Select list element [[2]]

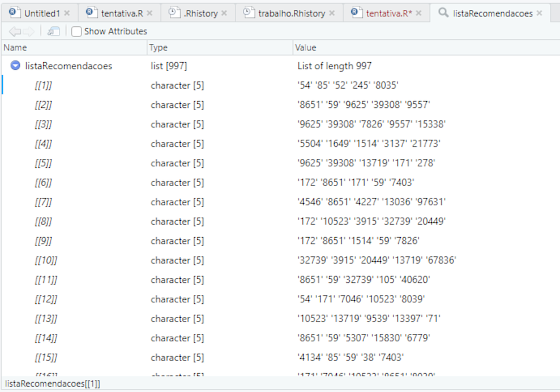pyautogui.click(x=280, y=104)
